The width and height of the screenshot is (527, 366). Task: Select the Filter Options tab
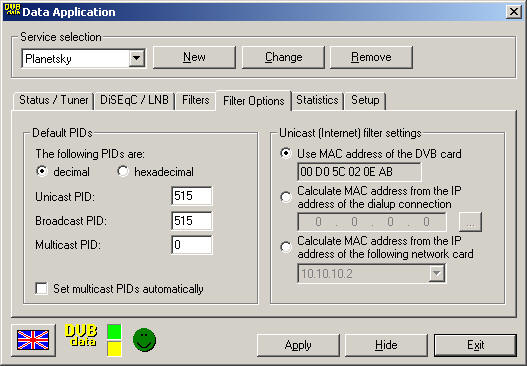253,101
